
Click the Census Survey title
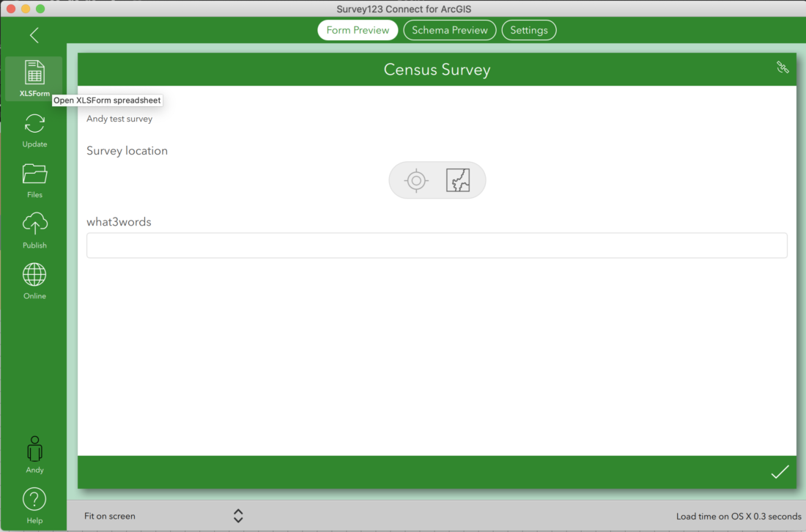pyautogui.click(x=437, y=70)
